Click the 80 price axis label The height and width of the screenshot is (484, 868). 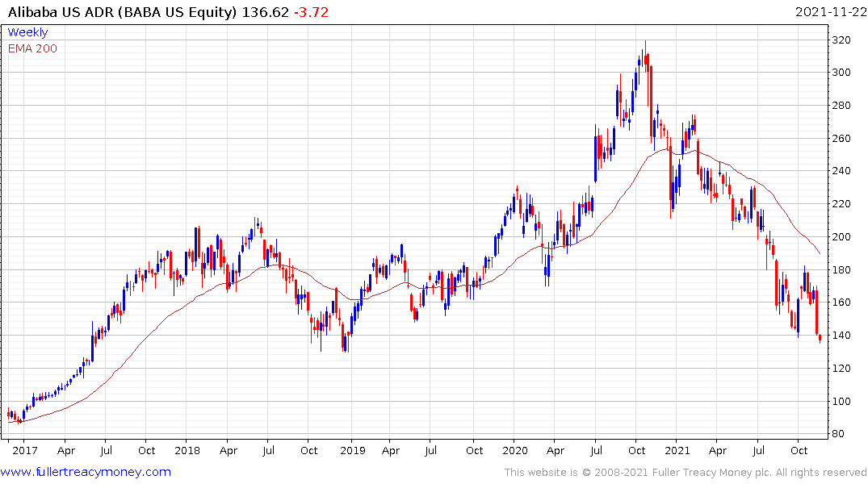(x=838, y=434)
